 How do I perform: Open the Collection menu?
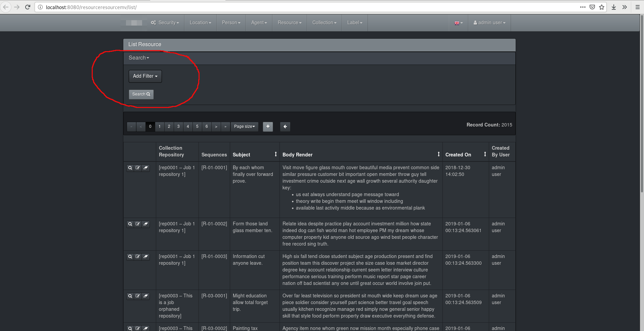[324, 23]
